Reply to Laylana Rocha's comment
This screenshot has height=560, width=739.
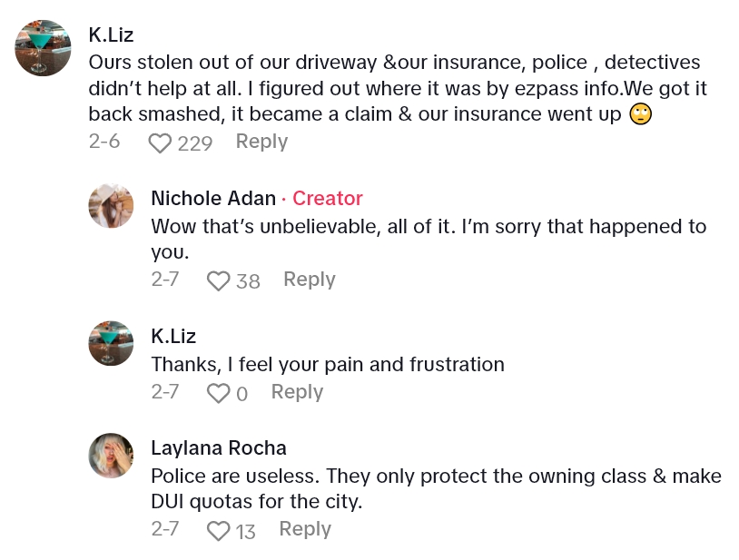[x=304, y=529]
